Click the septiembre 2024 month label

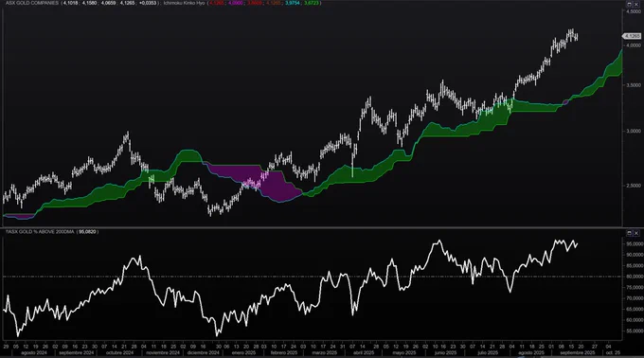77,353
